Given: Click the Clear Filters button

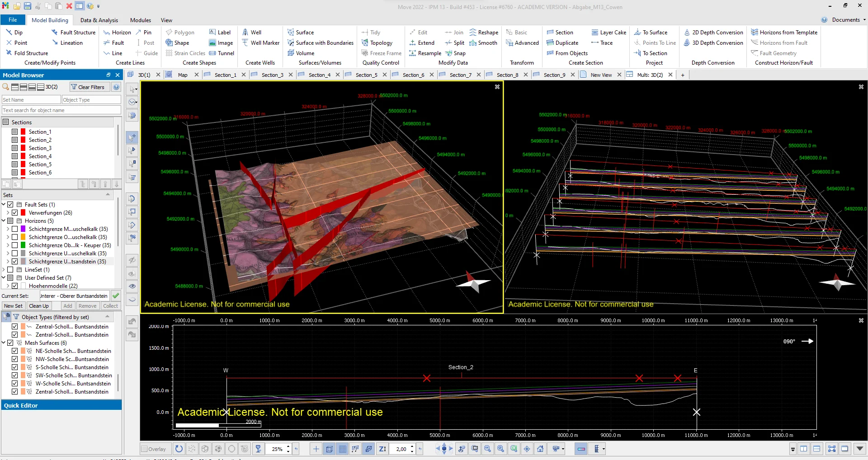Looking at the screenshot, I should (x=89, y=87).
